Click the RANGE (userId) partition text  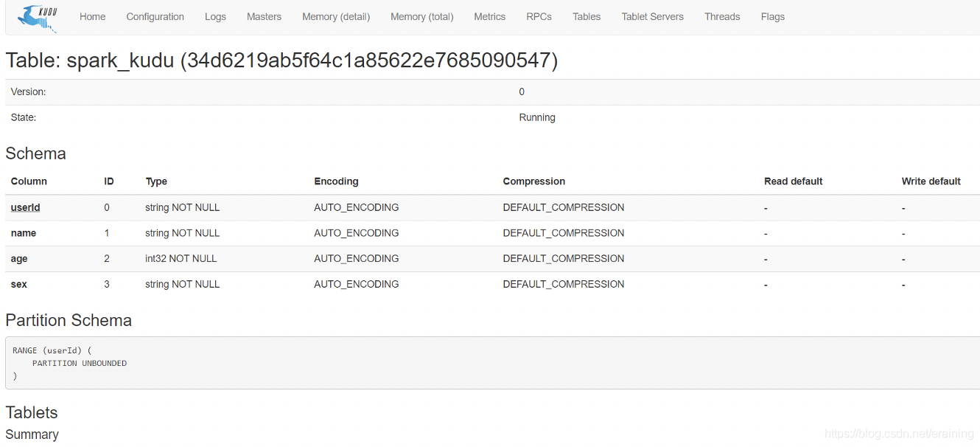pyautogui.click(x=52, y=350)
